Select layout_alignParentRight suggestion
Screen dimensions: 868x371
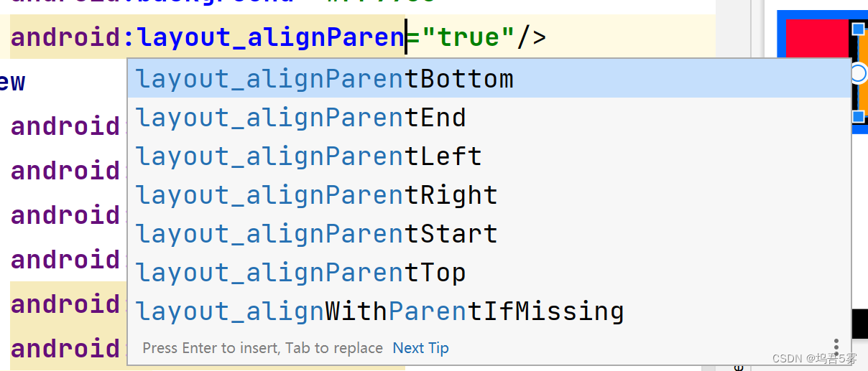coord(317,195)
